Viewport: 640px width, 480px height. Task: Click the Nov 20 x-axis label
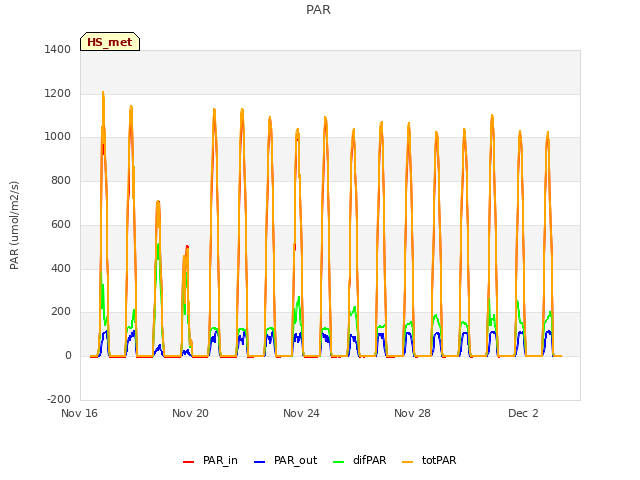[x=190, y=413]
